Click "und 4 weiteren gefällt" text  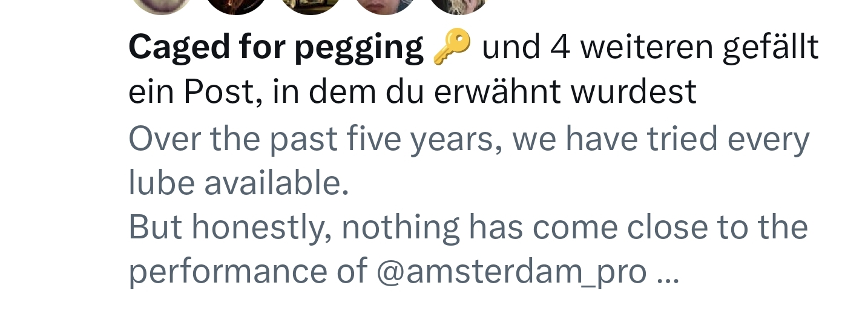650,48
